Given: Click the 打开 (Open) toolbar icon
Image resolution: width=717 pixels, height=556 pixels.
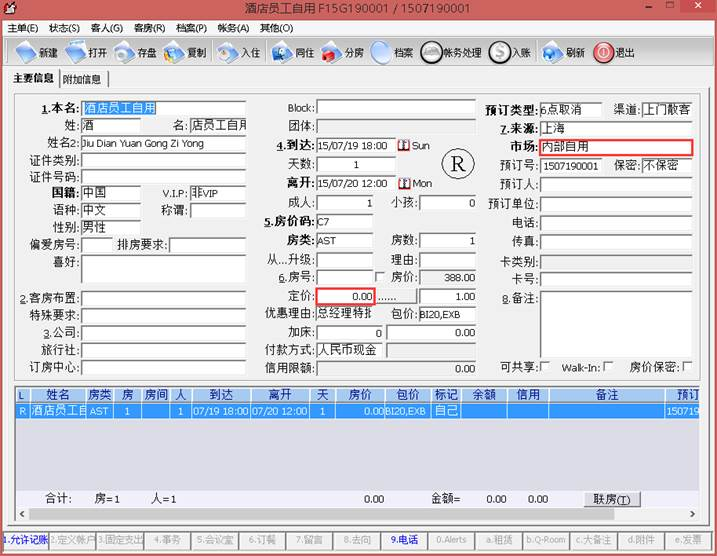Looking at the screenshot, I should pyautogui.click(x=75, y=52).
